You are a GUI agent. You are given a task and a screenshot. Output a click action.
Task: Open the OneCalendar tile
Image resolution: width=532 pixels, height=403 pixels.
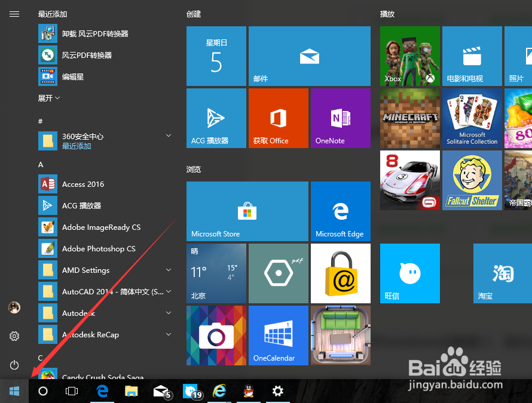coord(278,335)
